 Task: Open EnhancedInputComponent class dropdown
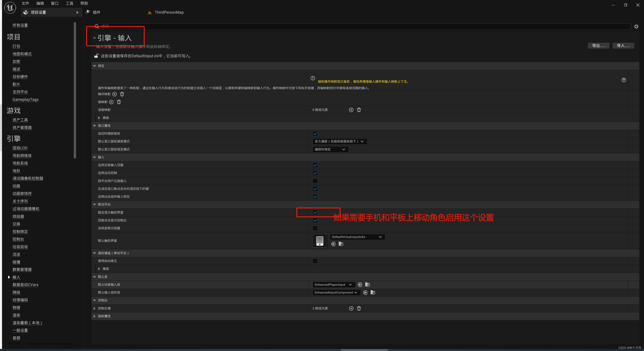(337, 293)
